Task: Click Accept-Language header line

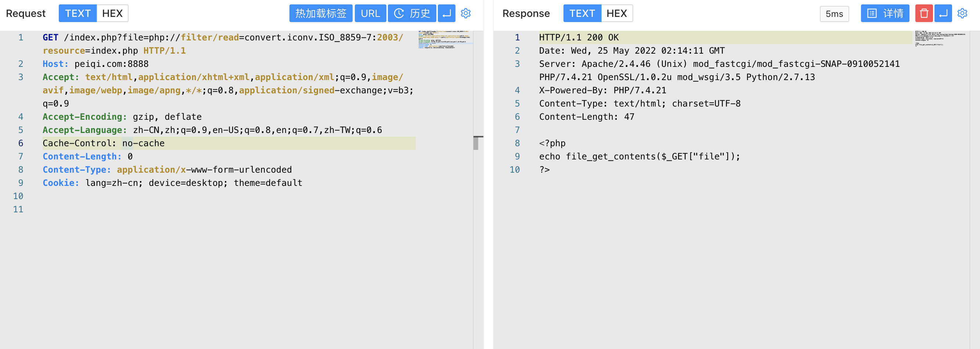Action: [212, 130]
